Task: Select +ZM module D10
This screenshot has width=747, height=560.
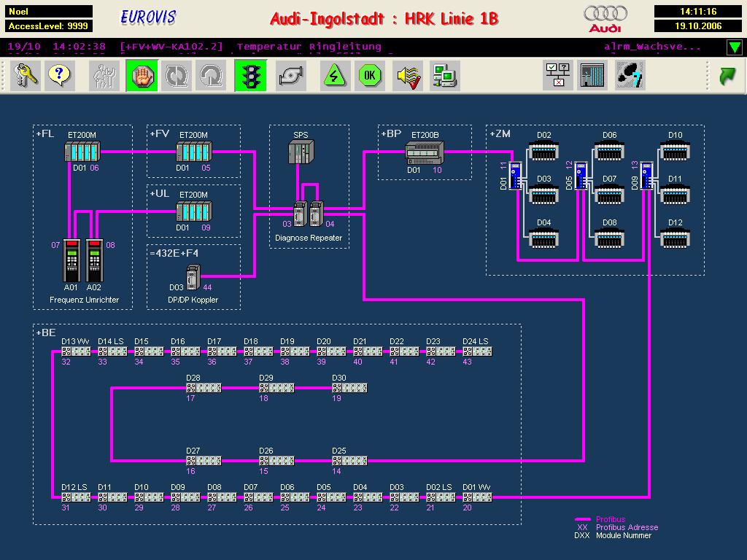Action: point(675,150)
